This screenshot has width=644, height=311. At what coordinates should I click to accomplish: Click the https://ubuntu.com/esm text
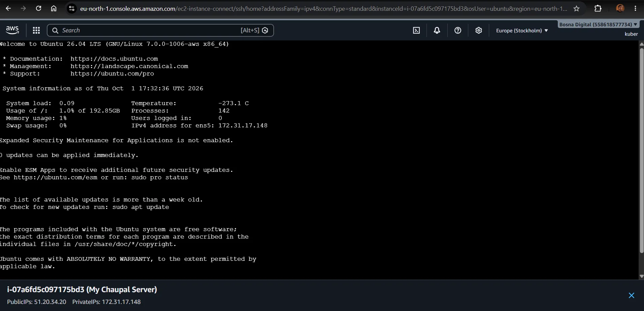pyautogui.click(x=56, y=178)
